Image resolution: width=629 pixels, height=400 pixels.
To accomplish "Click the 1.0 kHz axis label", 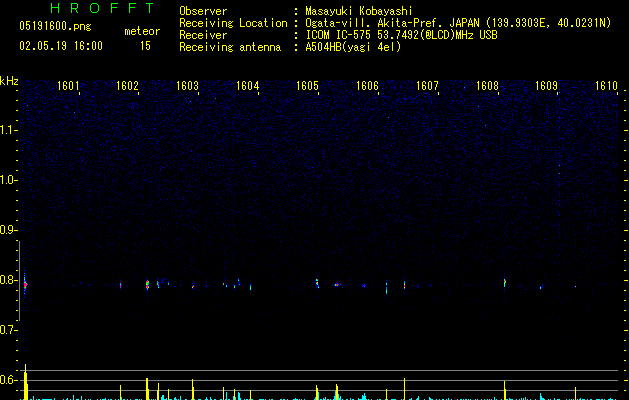I will coord(8,180).
